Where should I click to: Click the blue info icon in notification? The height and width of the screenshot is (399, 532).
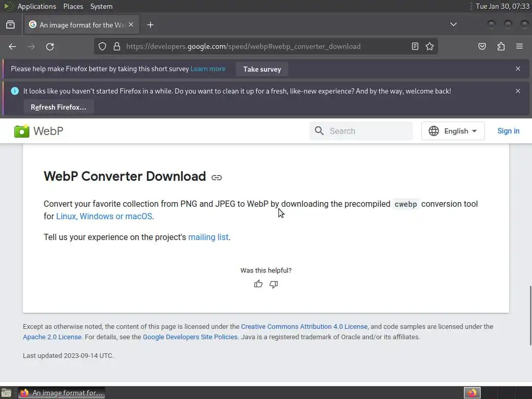(15, 91)
